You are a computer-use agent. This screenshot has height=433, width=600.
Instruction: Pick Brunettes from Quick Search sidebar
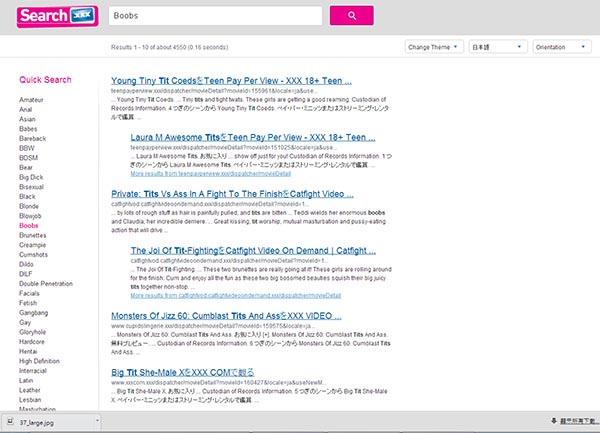coord(35,236)
